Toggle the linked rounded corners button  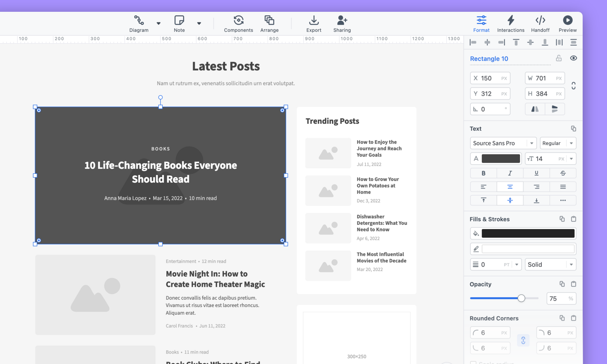pyautogui.click(x=523, y=340)
